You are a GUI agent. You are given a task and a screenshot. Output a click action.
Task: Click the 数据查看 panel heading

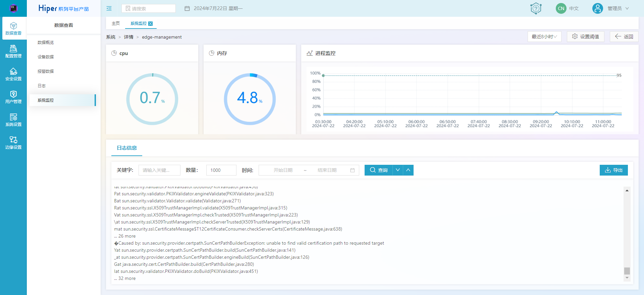pos(64,25)
